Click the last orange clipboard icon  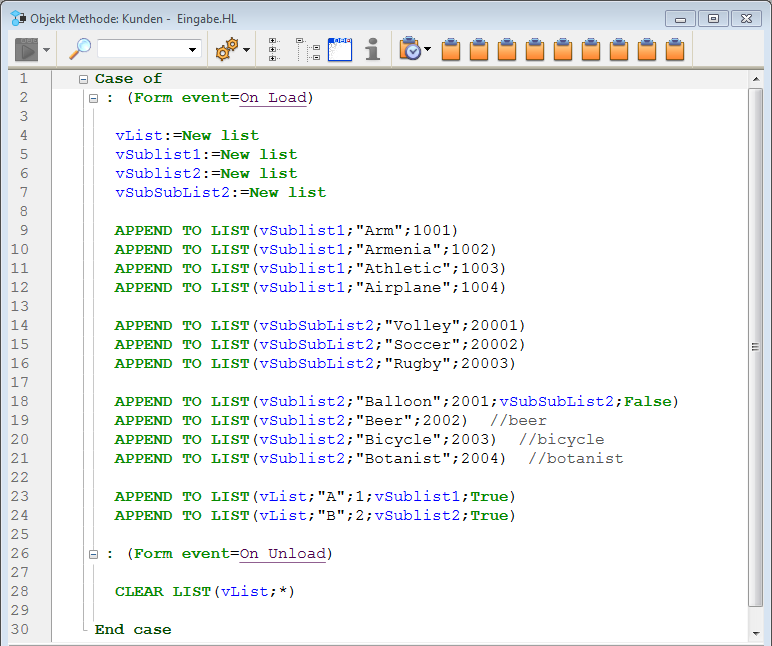click(675, 49)
